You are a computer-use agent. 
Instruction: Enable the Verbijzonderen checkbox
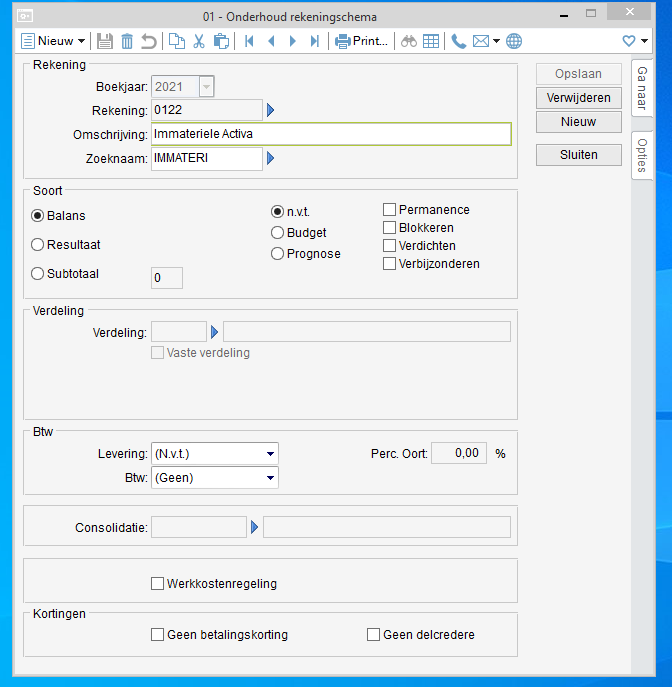coord(389,264)
